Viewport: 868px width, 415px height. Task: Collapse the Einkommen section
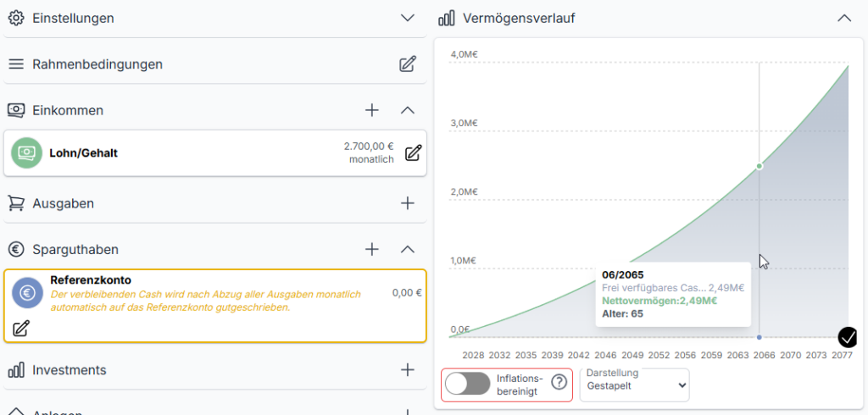tap(408, 110)
